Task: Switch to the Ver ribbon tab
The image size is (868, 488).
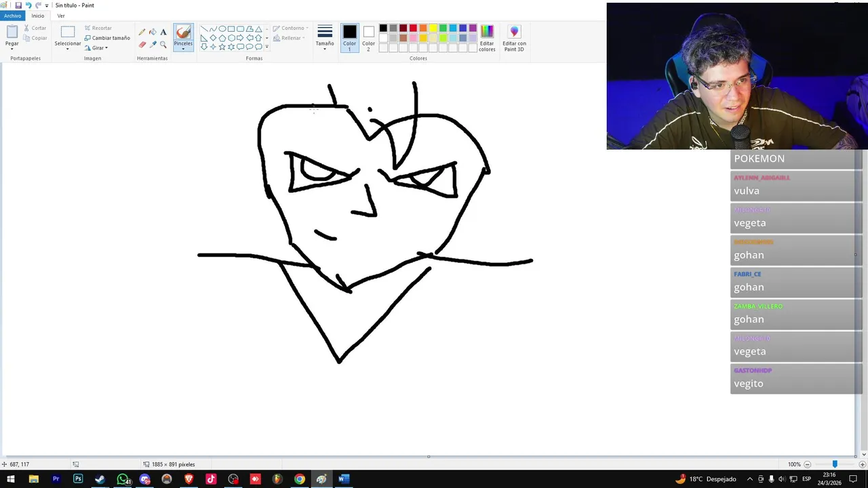Action: (x=61, y=16)
